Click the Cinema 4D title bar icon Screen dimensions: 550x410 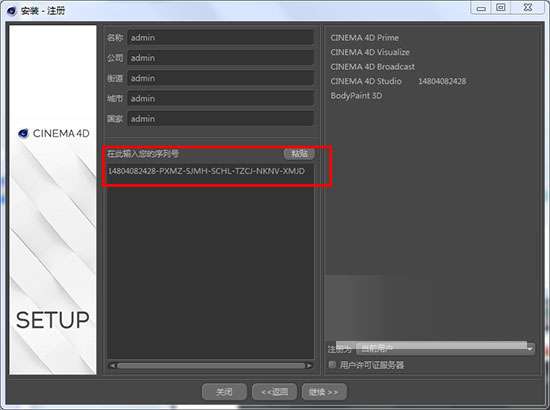(x=12, y=11)
